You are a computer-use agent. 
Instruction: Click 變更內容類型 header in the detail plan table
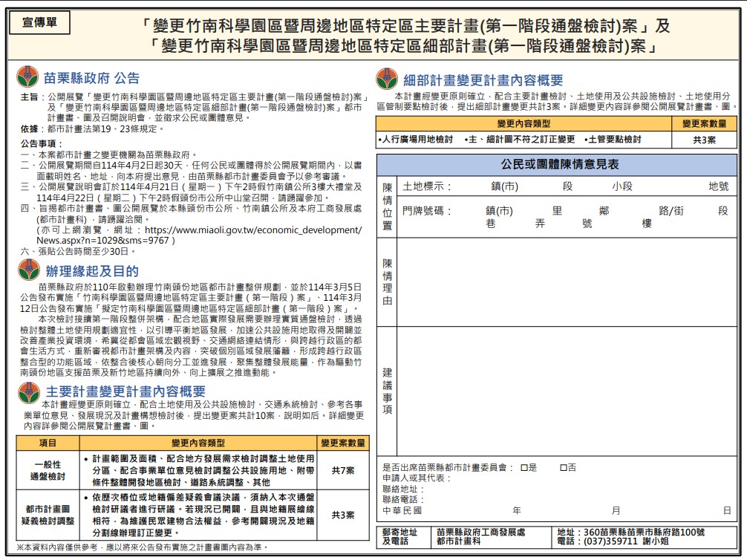[523, 124]
